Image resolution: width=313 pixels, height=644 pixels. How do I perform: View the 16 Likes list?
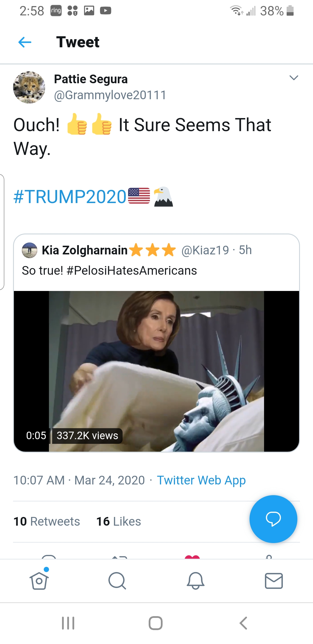click(x=119, y=521)
